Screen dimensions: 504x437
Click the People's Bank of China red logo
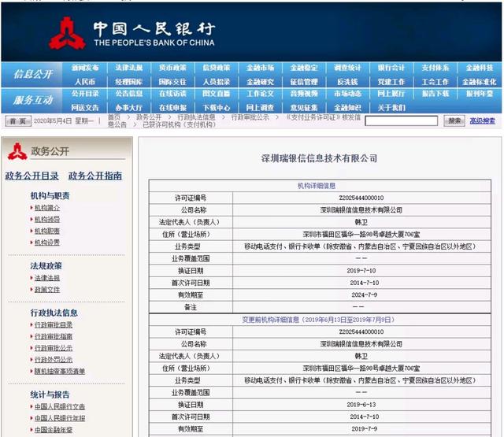(68, 34)
